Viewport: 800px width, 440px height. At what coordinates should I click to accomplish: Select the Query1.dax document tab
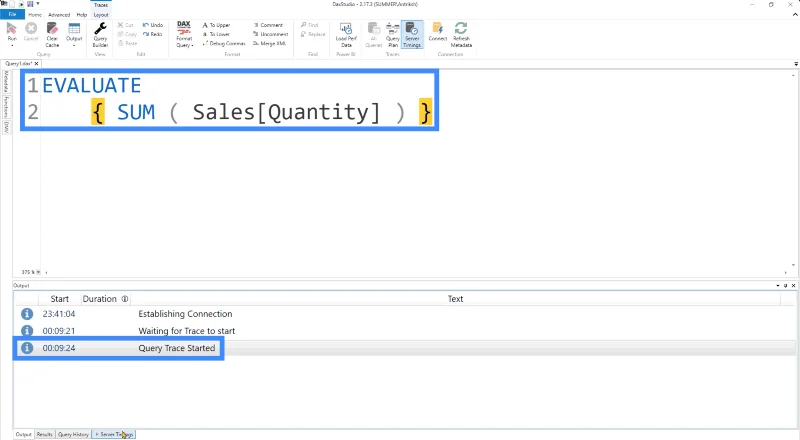(18, 64)
